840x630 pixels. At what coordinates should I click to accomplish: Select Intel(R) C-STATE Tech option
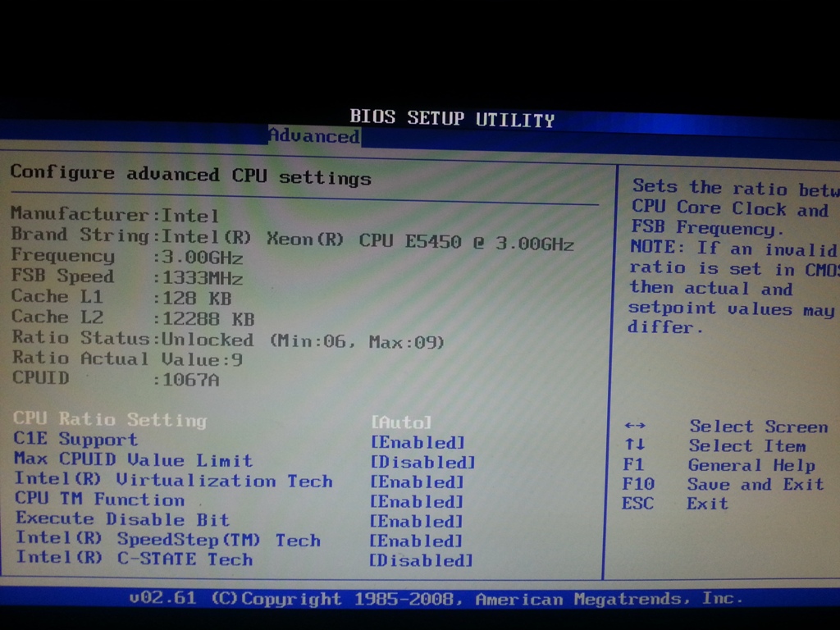(x=134, y=558)
